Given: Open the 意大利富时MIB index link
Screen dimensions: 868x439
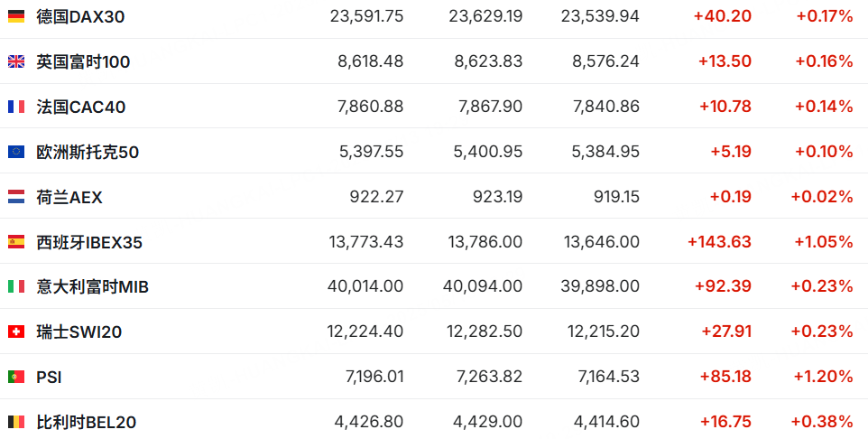Looking at the screenshot, I should coord(92,286).
